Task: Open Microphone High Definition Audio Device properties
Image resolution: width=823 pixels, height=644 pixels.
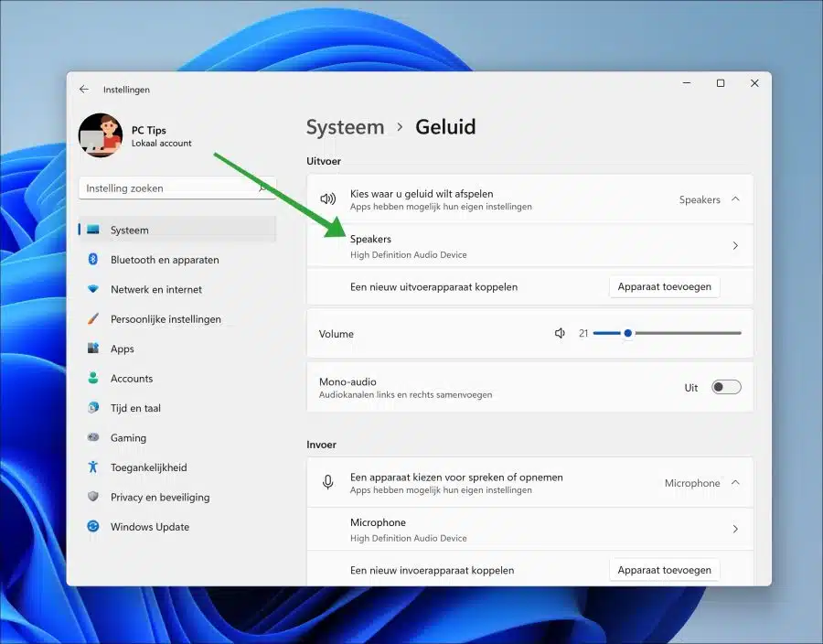Action: [x=530, y=530]
